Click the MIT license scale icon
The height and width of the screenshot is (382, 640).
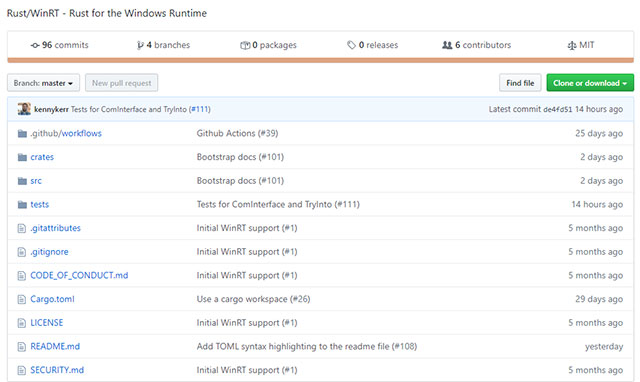[572, 45]
